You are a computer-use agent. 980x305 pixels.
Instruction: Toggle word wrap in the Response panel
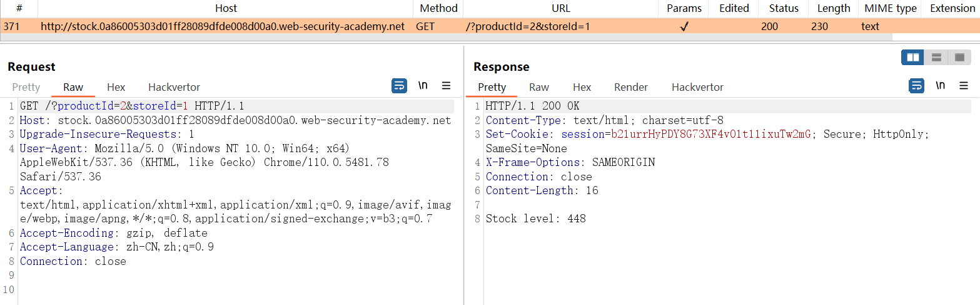point(916,86)
